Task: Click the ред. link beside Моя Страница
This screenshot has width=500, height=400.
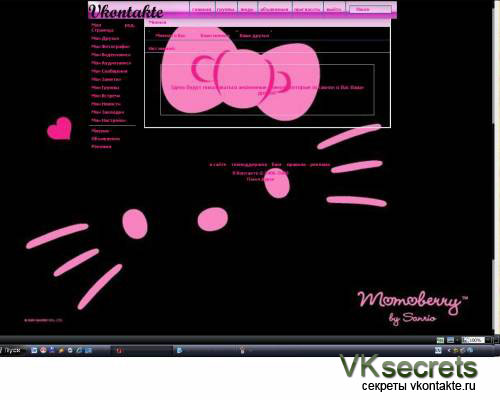Action: [130, 25]
